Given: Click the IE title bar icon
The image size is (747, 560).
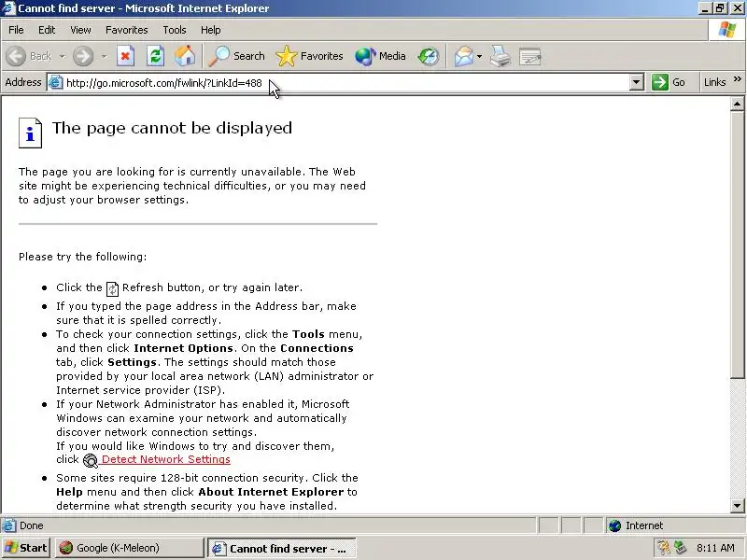Looking at the screenshot, I should point(8,8).
